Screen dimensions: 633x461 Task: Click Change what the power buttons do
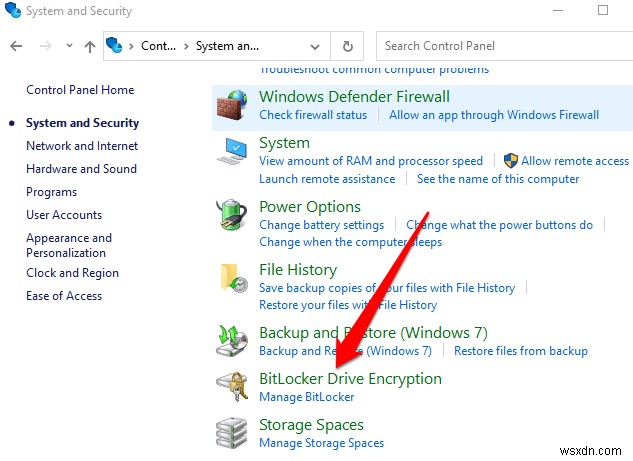[x=499, y=225]
